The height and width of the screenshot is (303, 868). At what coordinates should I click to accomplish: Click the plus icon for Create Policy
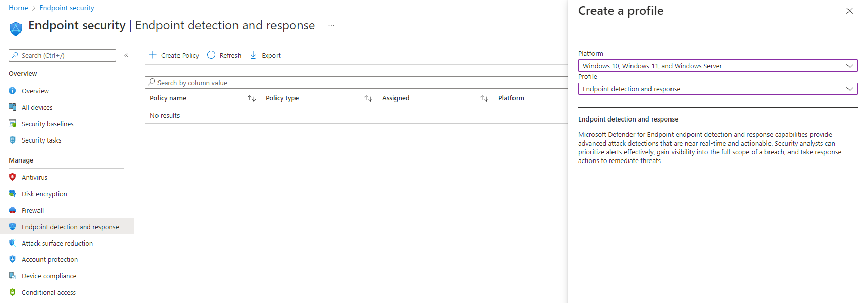tap(153, 55)
